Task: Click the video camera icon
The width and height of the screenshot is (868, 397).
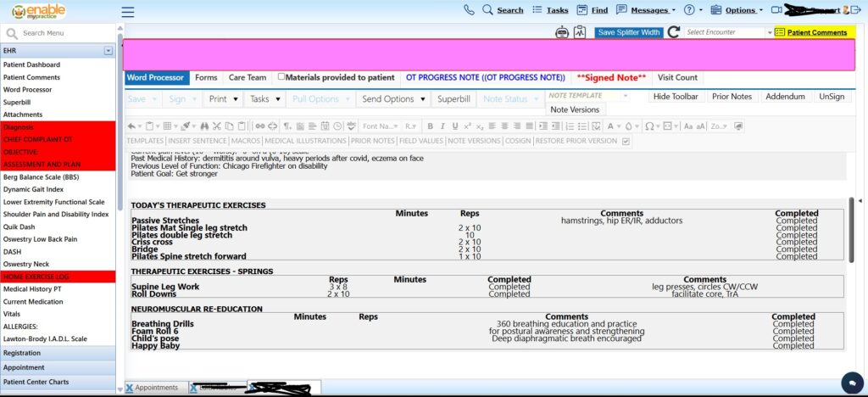Action: point(776,10)
